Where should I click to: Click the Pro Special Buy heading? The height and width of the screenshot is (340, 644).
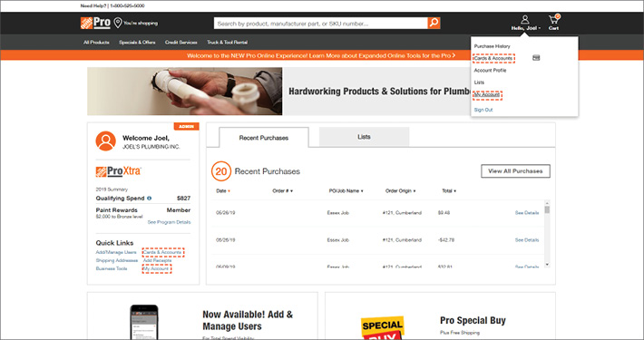473,320
